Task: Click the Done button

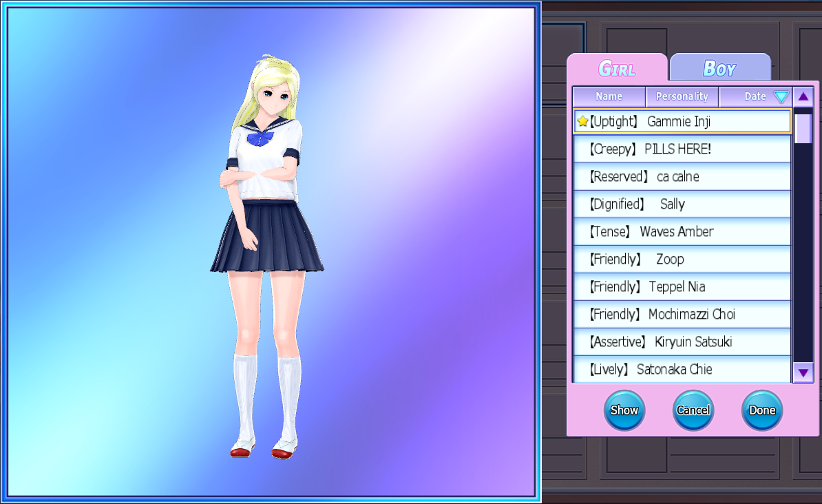Action: (x=761, y=410)
